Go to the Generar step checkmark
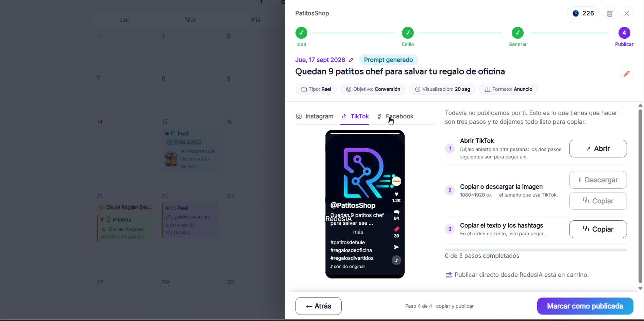 518,33
